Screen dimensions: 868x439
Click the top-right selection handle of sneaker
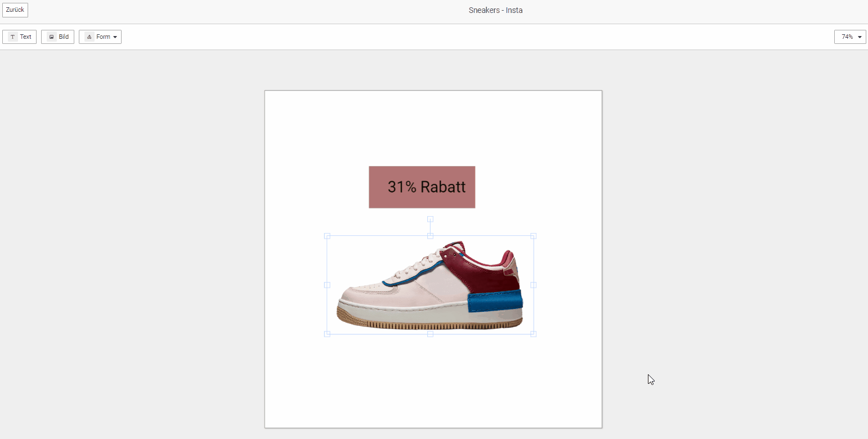pos(534,236)
